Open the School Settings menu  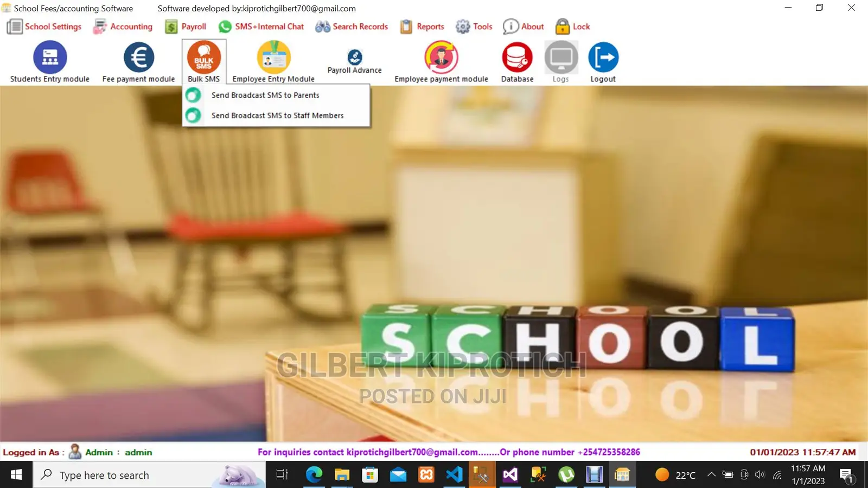pyautogui.click(x=44, y=27)
